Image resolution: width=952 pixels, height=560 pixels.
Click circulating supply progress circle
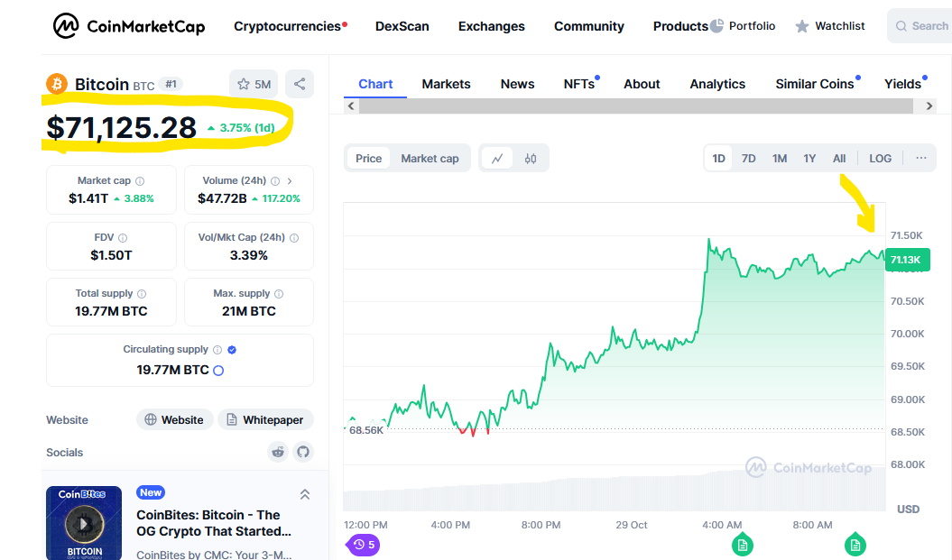[218, 370]
